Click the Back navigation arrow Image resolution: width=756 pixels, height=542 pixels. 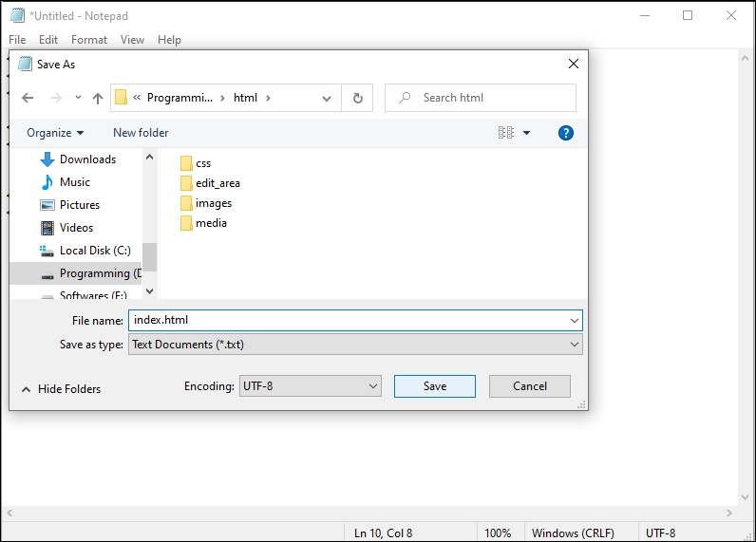click(28, 98)
